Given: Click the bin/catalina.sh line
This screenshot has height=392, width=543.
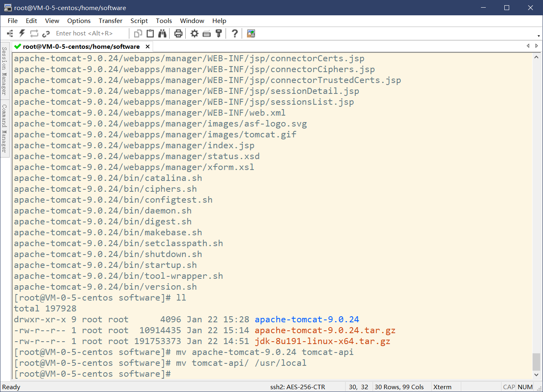Looking at the screenshot, I should point(108,178).
